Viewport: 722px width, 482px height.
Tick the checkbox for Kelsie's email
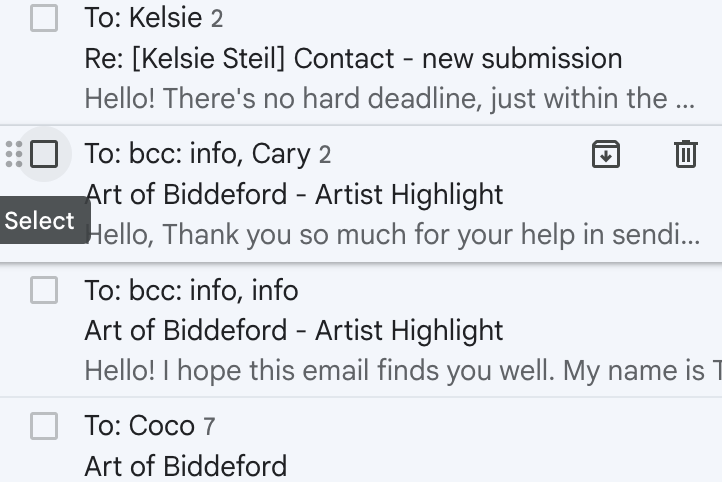pos(44,18)
